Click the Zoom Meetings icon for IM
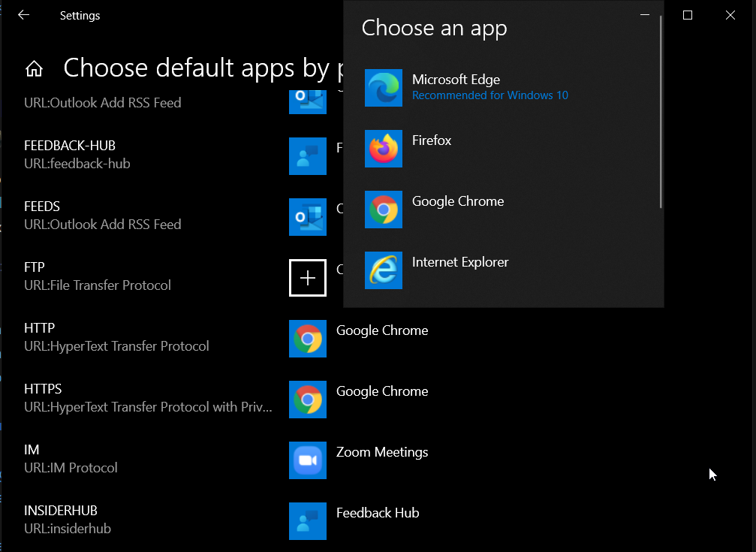This screenshot has height=552, width=756. point(308,460)
